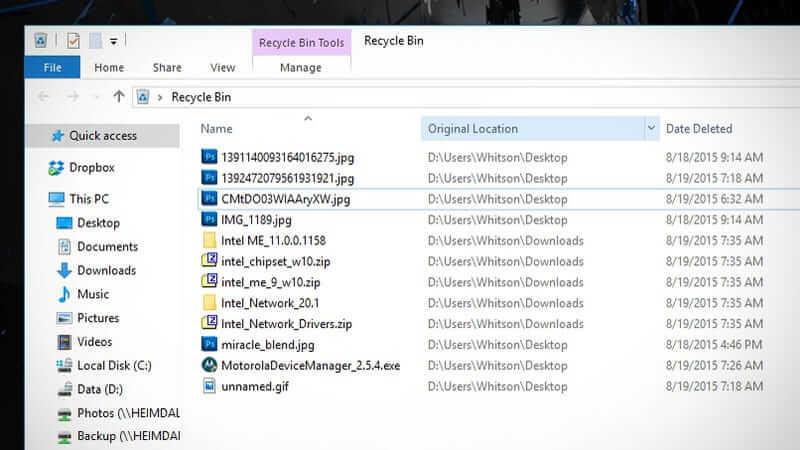Screen dimensions: 800x450
Task: Click folder icon of Intel_Network_20.1
Action: [x=209, y=303]
